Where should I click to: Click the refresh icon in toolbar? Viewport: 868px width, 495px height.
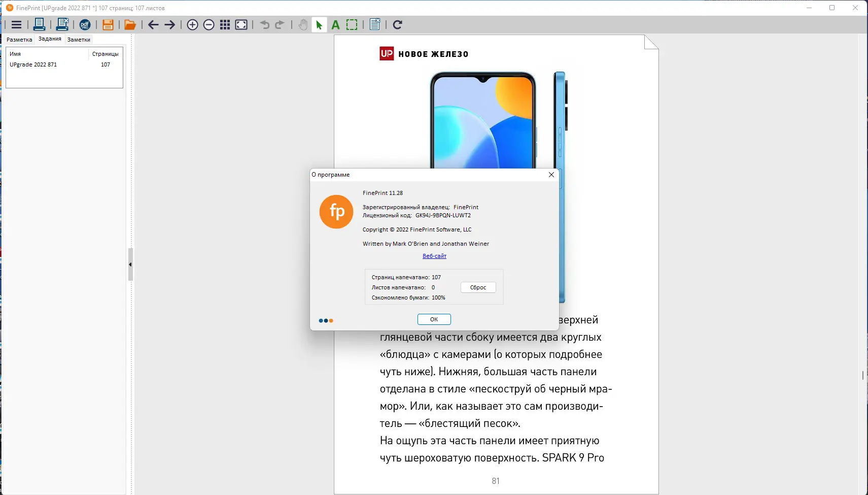pos(398,25)
